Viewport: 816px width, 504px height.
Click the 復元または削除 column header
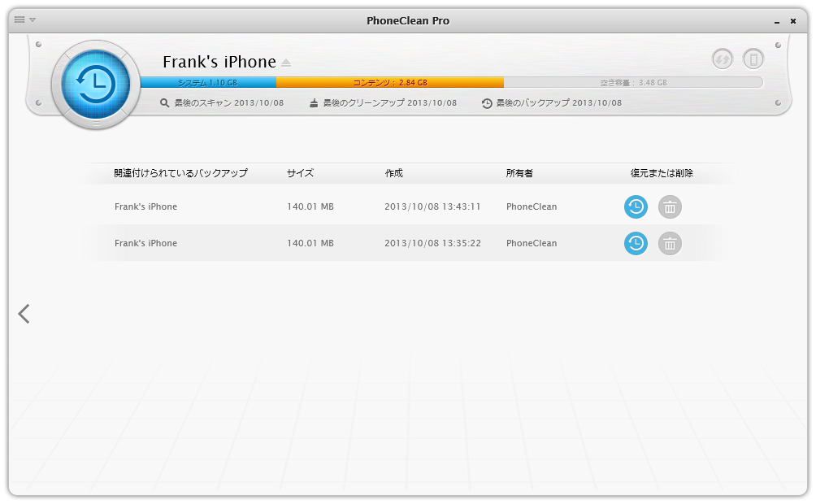(x=662, y=173)
